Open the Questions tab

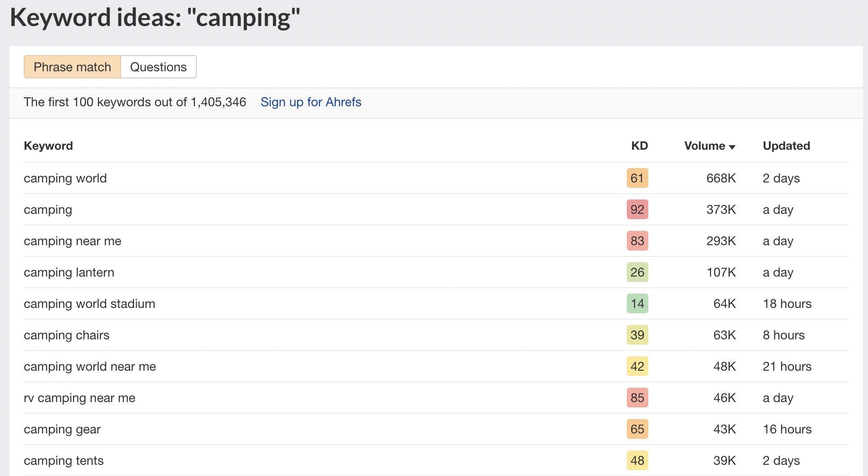(x=158, y=67)
